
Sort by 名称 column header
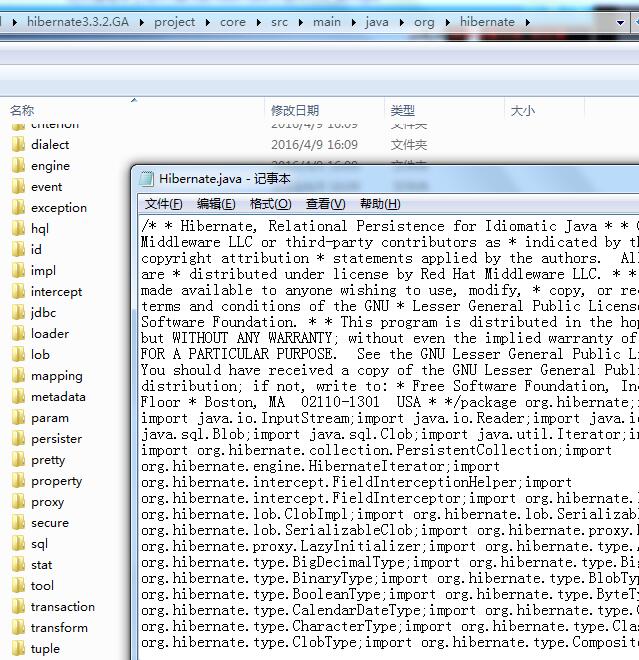pyautogui.click(x=22, y=111)
